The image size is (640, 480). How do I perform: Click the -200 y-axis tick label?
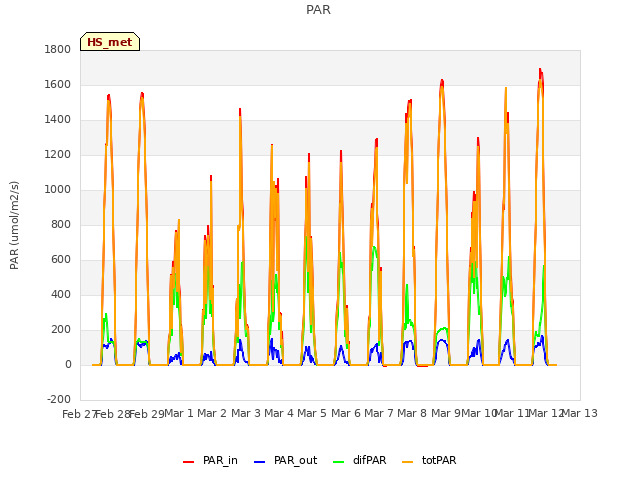click(59, 400)
